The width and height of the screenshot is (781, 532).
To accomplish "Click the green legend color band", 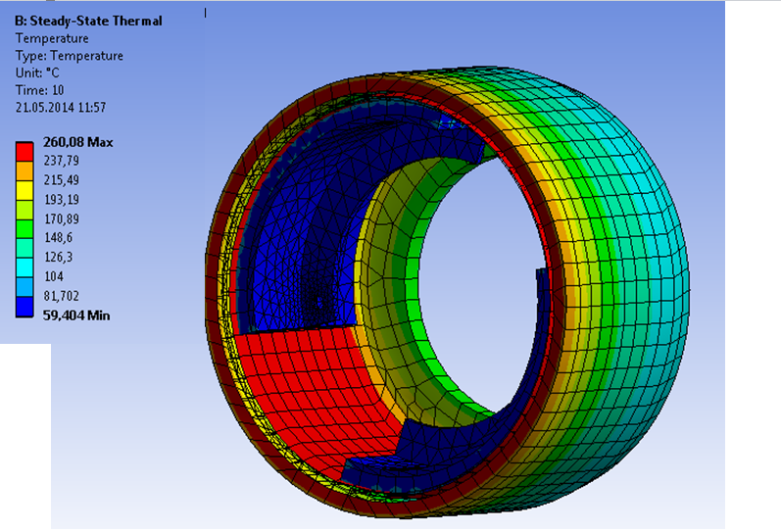I will tap(24, 229).
